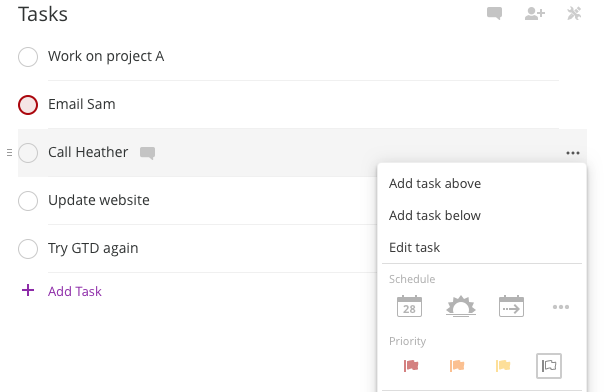Check off the Email Sam task
The width and height of the screenshot is (605, 392).
tap(28, 105)
